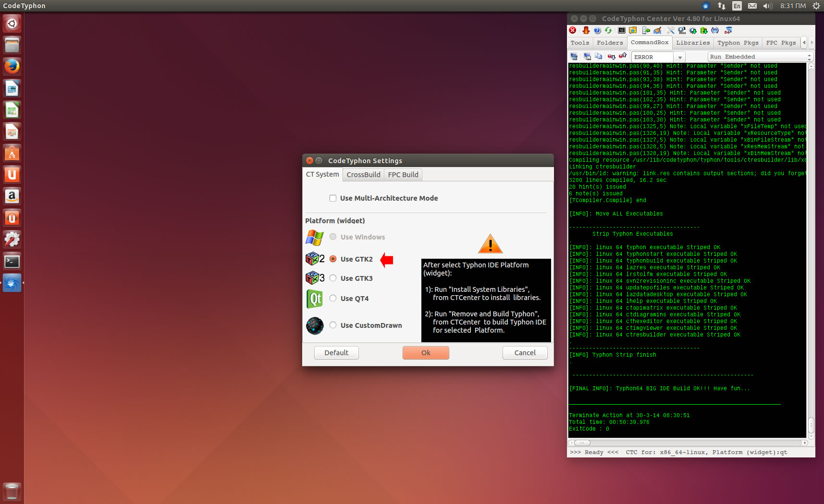
Task: Switch to the CrossBuild tab
Action: (x=363, y=175)
